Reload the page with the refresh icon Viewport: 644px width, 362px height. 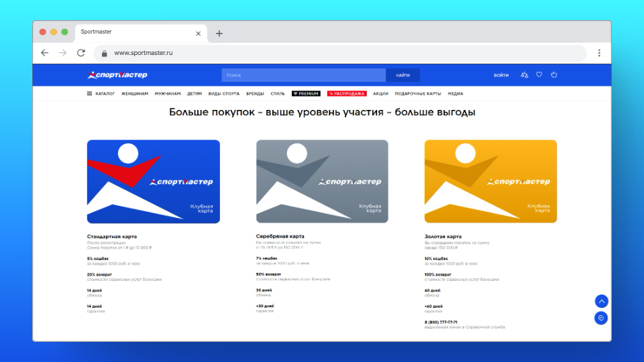pos(81,53)
